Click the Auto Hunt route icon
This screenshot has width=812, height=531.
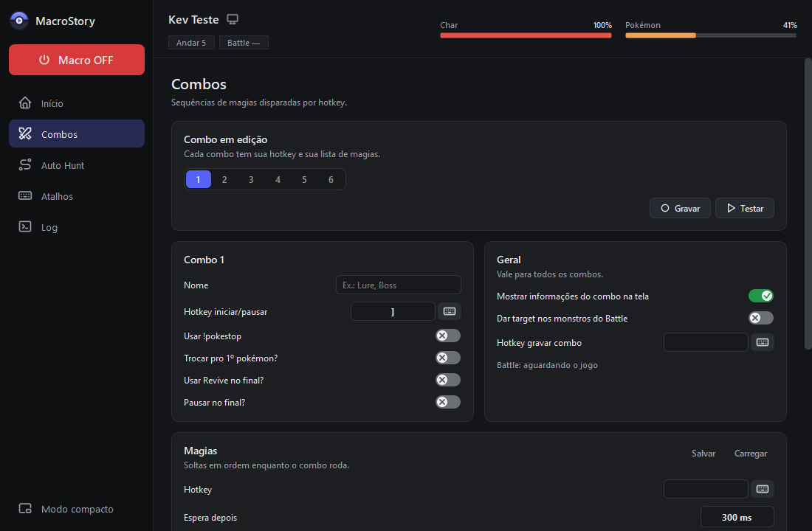point(25,165)
